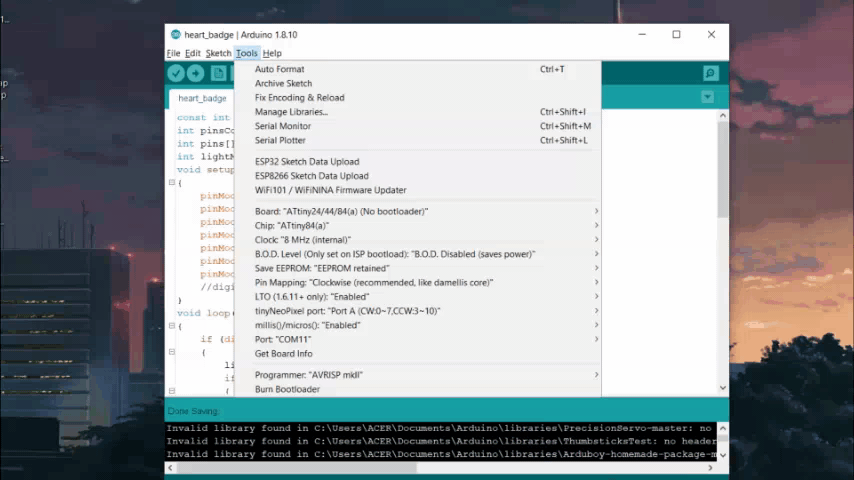This screenshot has width=854, height=480.
Task: Collapse the loop function fold marker
Action: coord(172,326)
